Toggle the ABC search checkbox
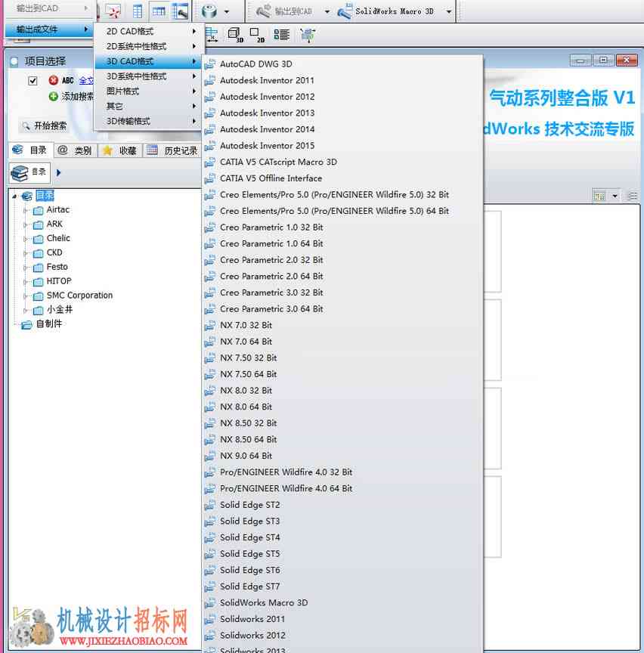Viewport: 644px width, 653px height. click(33, 81)
